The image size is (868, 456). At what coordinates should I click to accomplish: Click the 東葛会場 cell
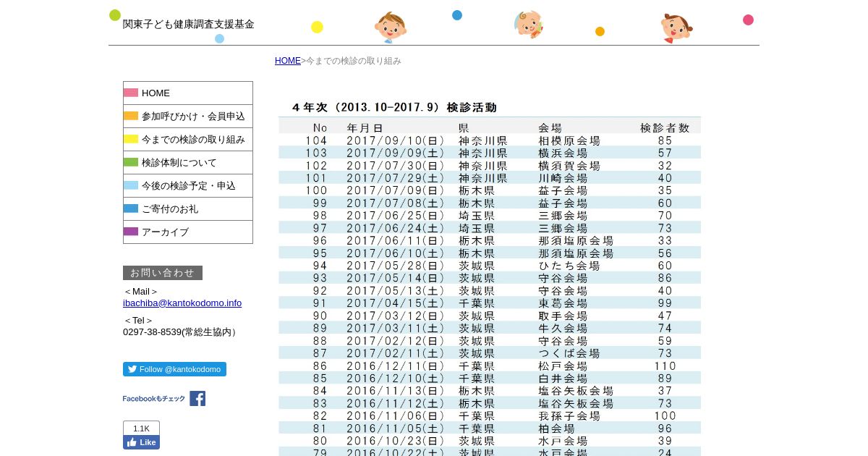(x=563, y=303)
